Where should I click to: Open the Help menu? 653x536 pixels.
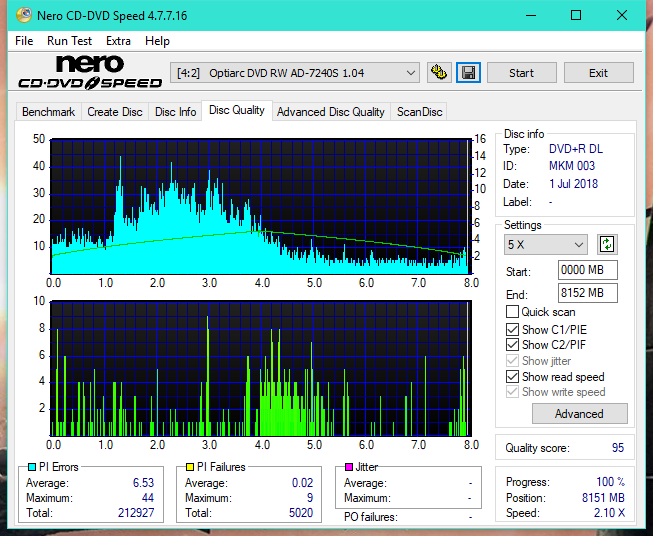point(157,41)
